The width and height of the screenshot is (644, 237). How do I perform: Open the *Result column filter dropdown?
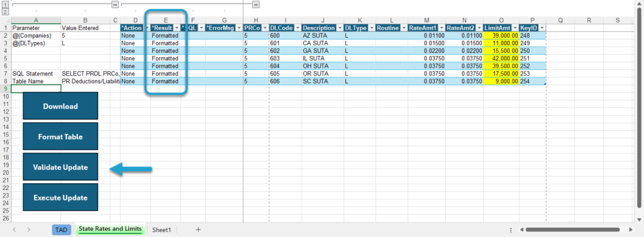pos(177,28)
